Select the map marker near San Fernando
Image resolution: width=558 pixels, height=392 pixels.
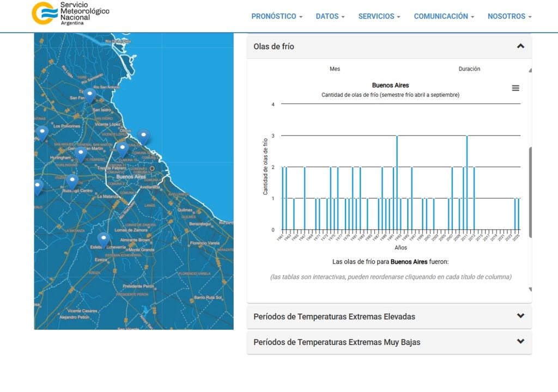point(90,96)
